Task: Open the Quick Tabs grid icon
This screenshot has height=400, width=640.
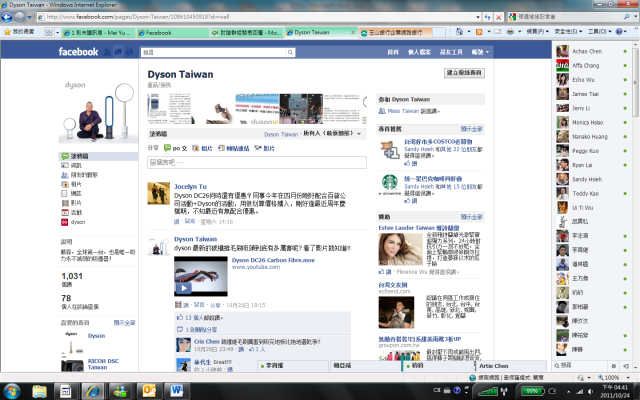Action: coord(49,33)
